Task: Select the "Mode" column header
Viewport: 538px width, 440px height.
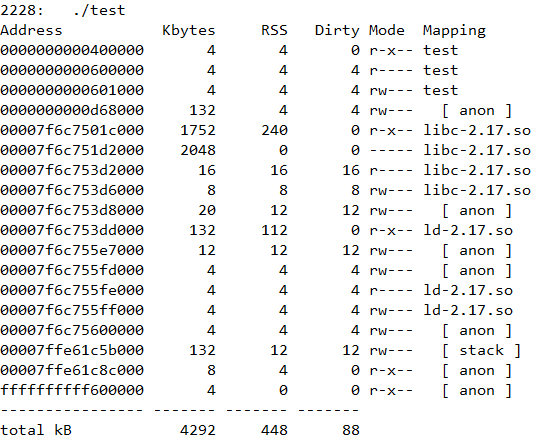Action: click(387, 30)
